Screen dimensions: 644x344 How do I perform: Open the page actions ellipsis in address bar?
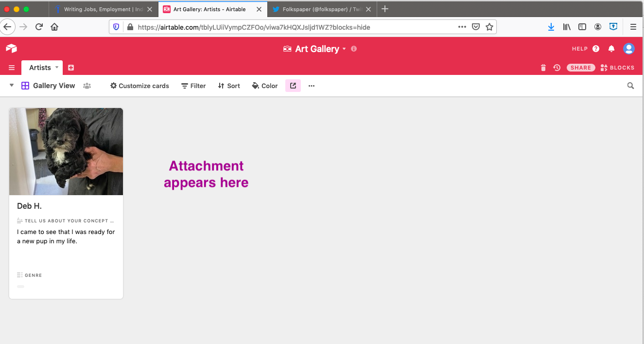462,27
